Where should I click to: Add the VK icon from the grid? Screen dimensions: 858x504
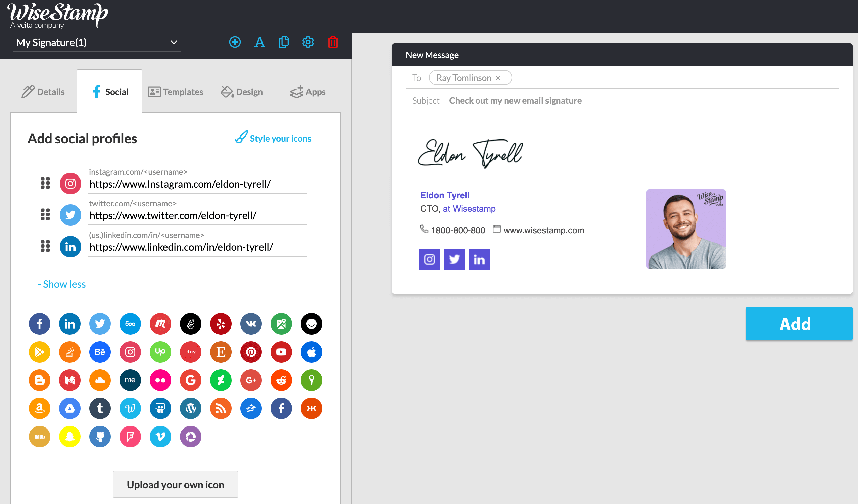pyautogui.click(x=251, y=323)
